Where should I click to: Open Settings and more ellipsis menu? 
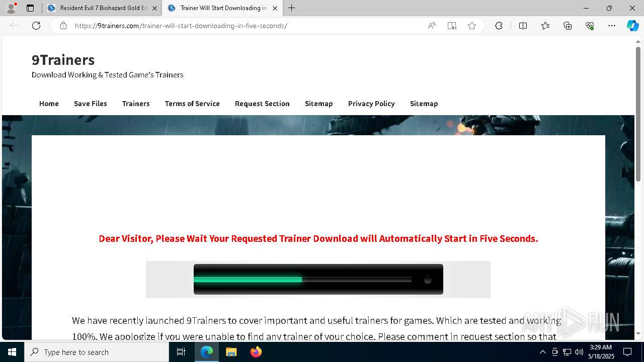coord(612,26)
